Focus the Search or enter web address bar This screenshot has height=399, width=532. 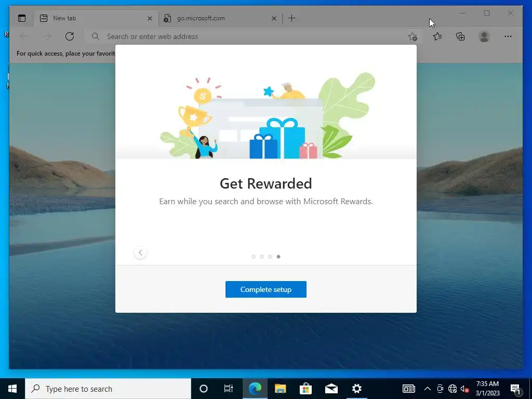[x=253, y=36]
